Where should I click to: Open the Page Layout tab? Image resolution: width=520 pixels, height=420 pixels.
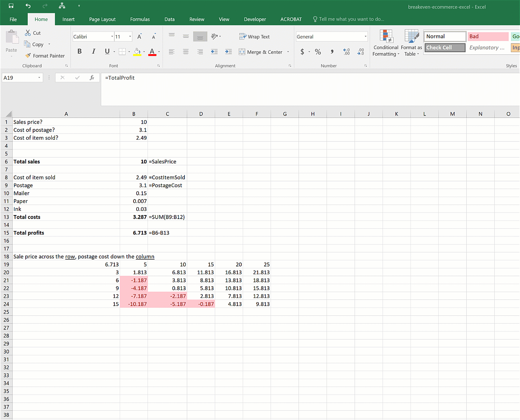tap(102, 19)
